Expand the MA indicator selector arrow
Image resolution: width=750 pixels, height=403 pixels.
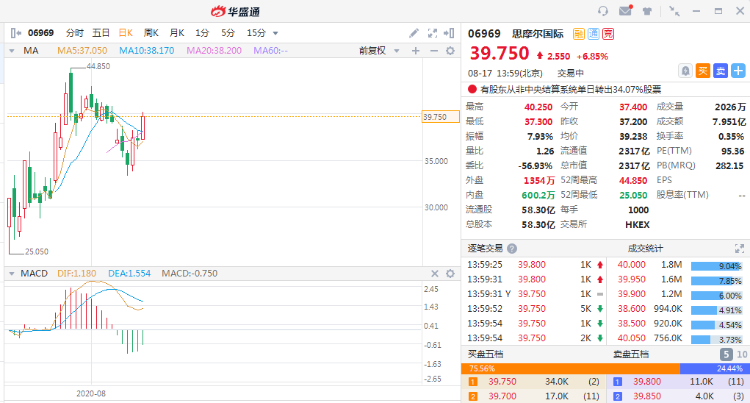point(13,50)
